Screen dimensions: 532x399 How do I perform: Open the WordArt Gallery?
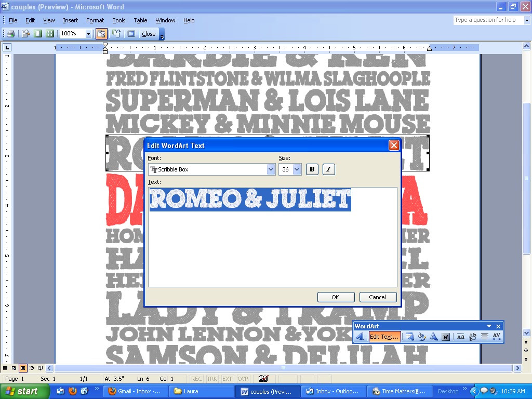(x=408, y=337)
